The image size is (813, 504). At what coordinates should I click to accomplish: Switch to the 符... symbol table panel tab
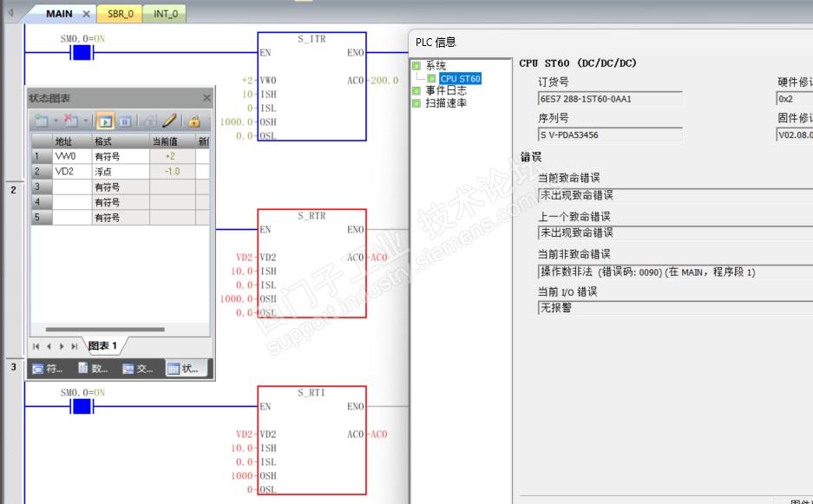[48, 369]
